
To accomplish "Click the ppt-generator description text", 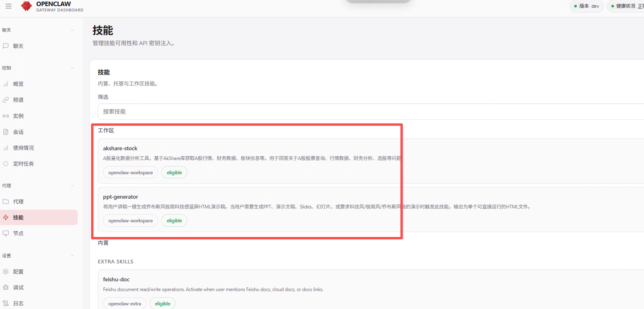I will tap(317, 207).
